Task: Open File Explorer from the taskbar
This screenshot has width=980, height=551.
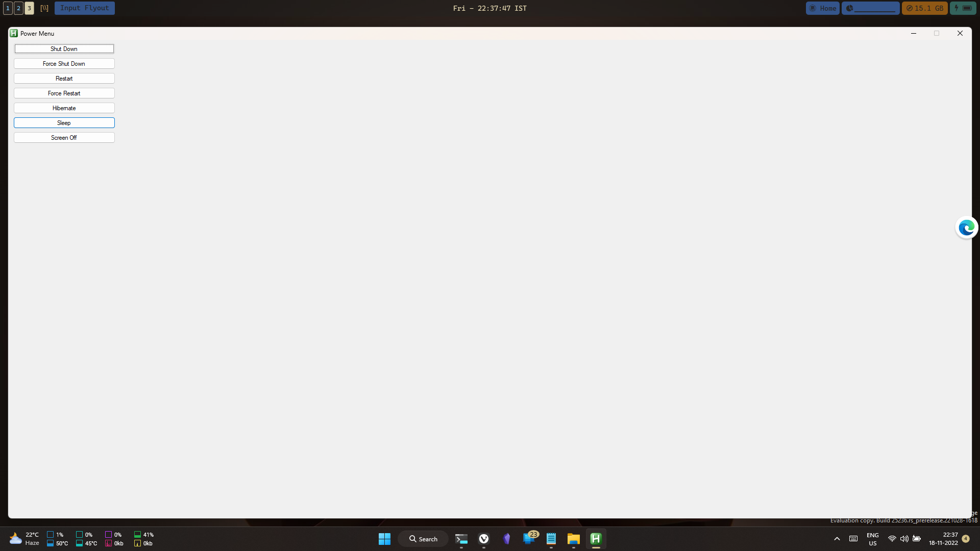Action: (x=573, y=539)
